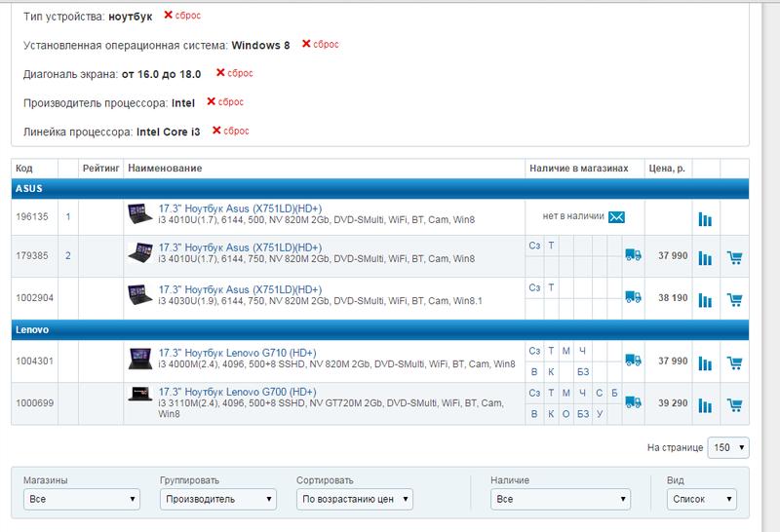This screenshot has width=780, height=532.
Task: Add Lenovo G700 to the cart
Action: pos(735,404)
